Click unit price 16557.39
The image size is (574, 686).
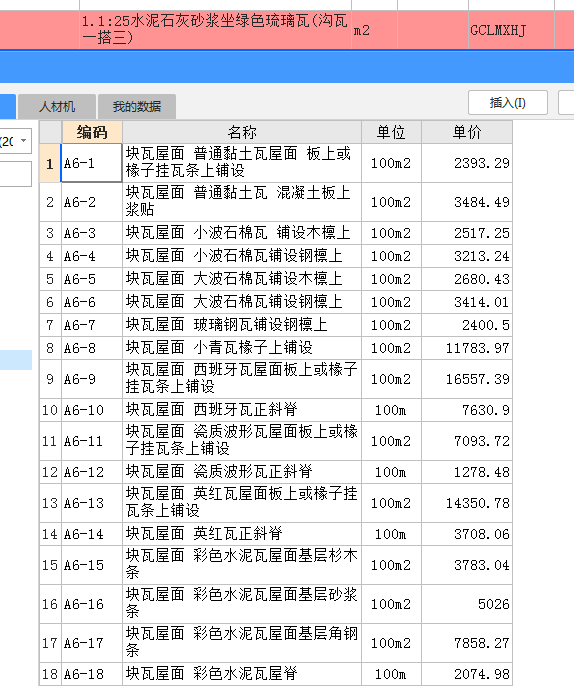pyautogui.click(x=467, y=379)
